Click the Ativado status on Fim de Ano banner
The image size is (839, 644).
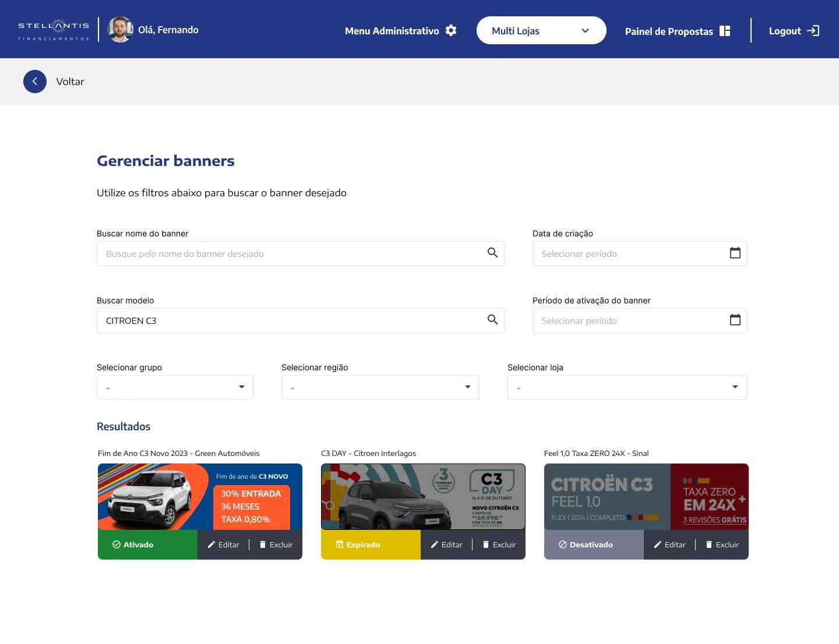(x=148, y=544)
